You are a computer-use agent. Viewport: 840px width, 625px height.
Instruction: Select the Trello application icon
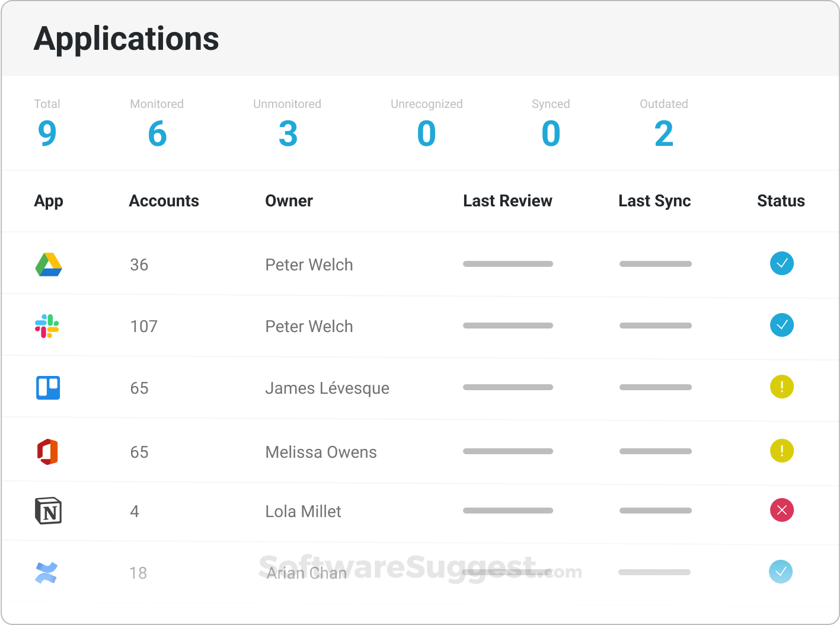click(48, 388)
